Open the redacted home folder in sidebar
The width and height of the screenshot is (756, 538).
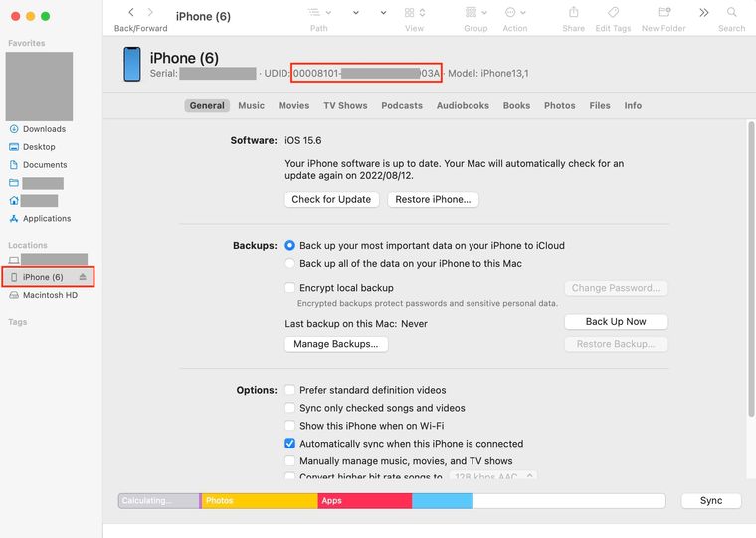[x=33, y=201]
